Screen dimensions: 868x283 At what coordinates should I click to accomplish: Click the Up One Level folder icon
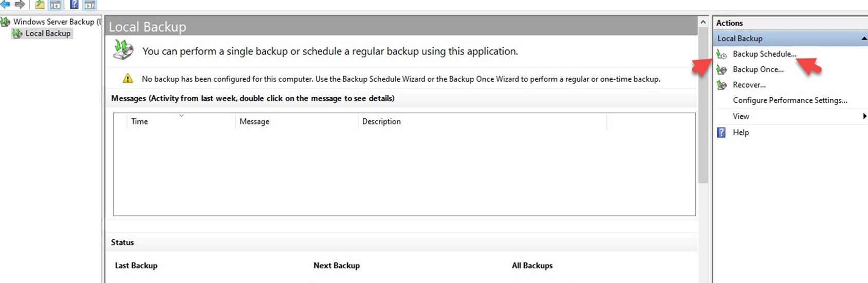point(40,5)
